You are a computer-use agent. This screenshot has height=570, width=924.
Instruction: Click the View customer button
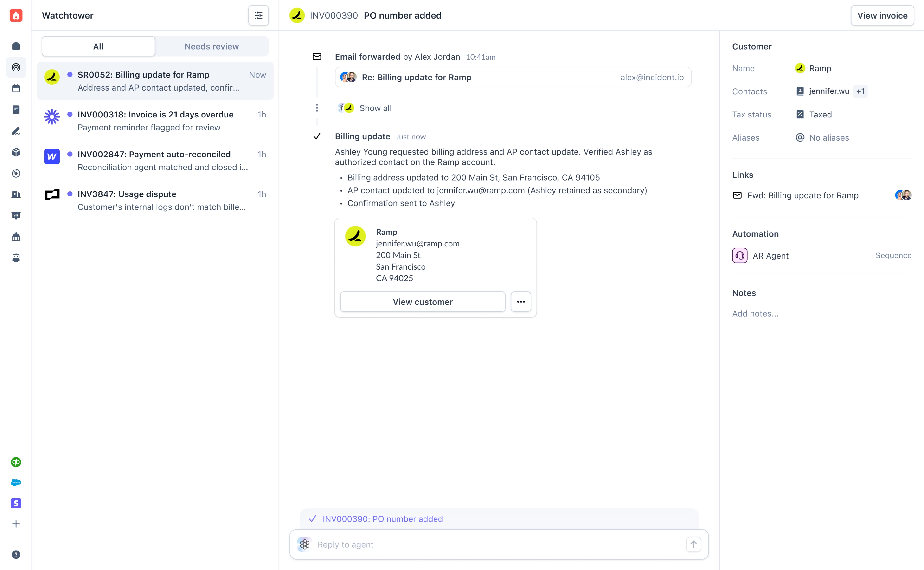tap(423, 302)
